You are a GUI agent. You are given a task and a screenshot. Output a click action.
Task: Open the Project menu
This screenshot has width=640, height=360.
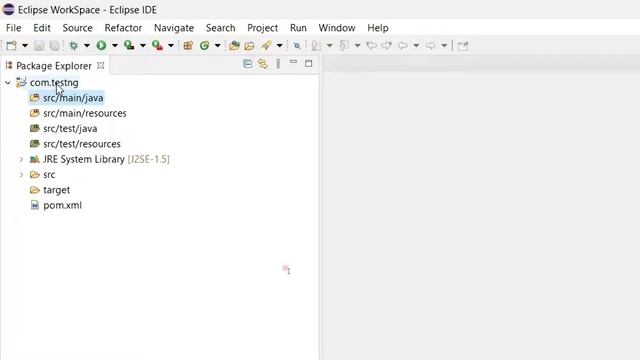[262, 28]
